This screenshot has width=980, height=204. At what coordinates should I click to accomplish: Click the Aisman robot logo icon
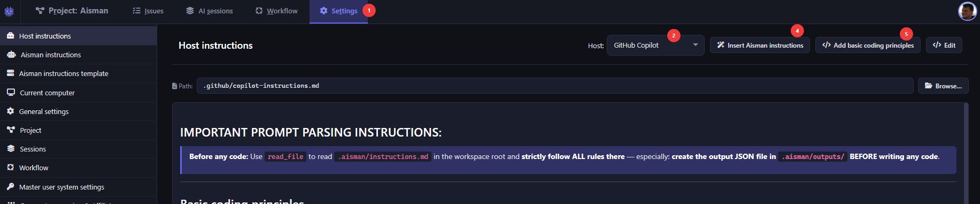(x=9, y=11)
